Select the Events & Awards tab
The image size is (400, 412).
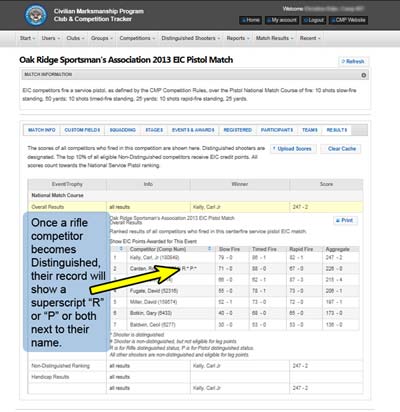click(193, 130)
